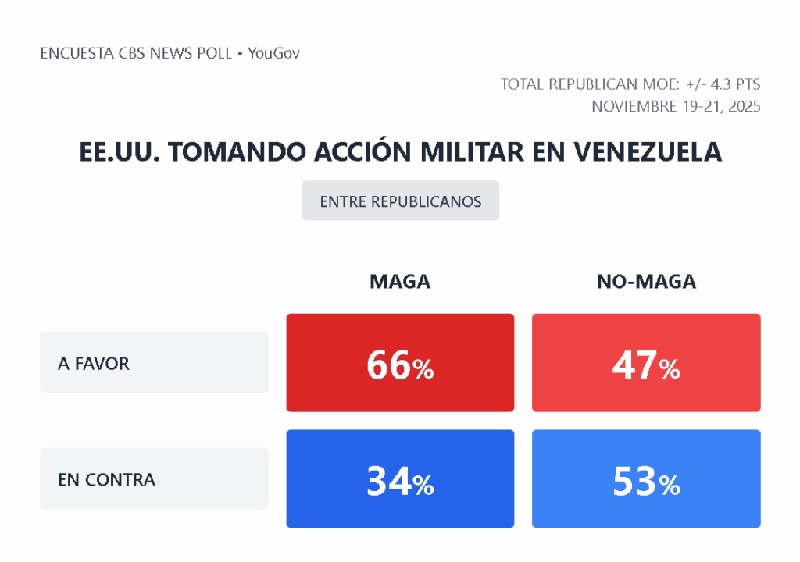Click the light red 47% cell

[646, 363]
